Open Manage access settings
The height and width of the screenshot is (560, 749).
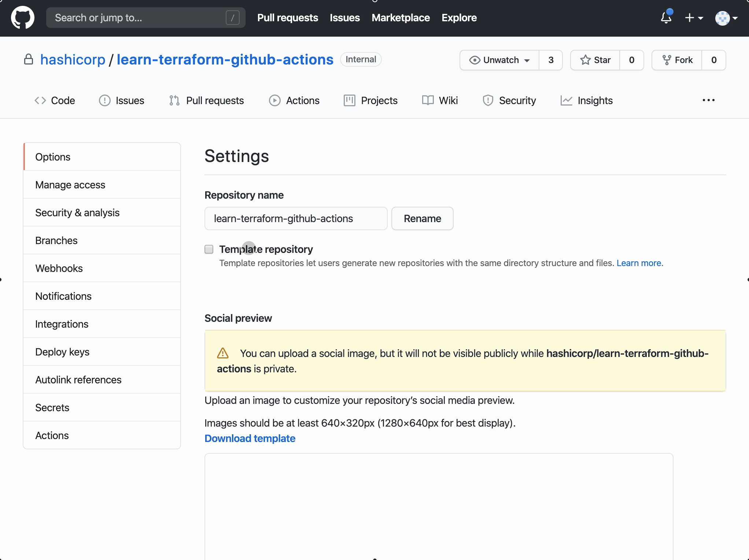click(102, 185)
